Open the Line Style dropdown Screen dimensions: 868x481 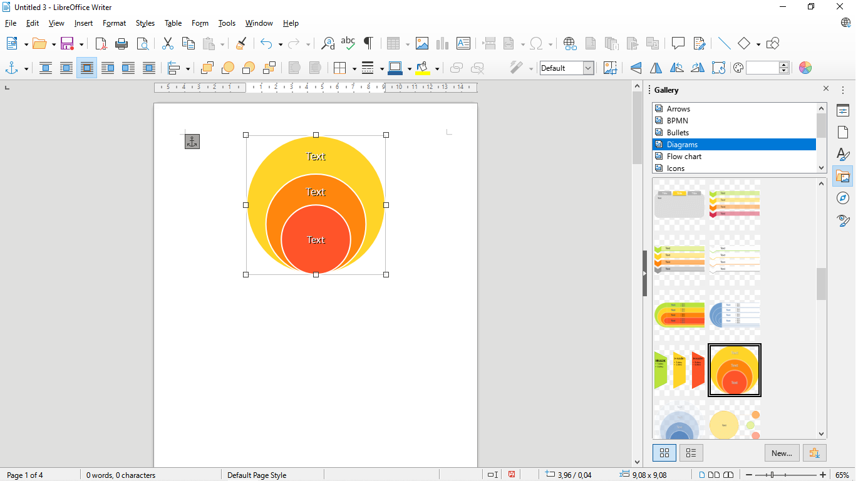click(x=382, y=68)
